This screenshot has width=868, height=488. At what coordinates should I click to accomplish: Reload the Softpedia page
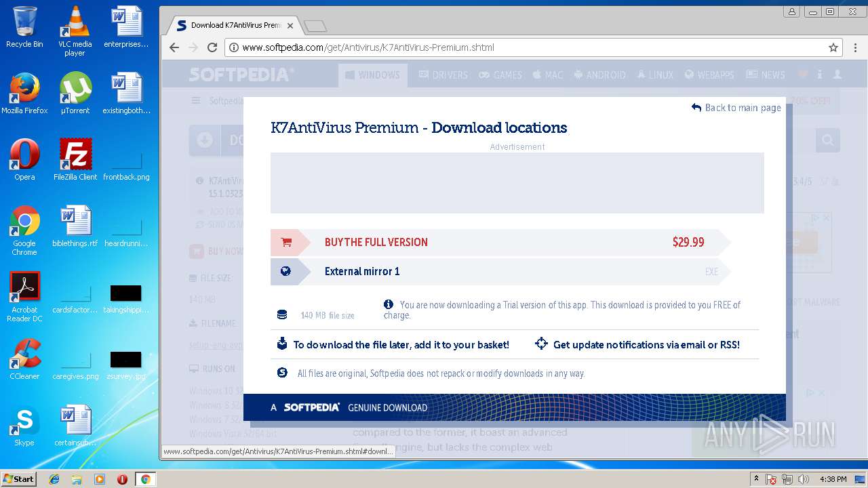(x=212, y=47)
